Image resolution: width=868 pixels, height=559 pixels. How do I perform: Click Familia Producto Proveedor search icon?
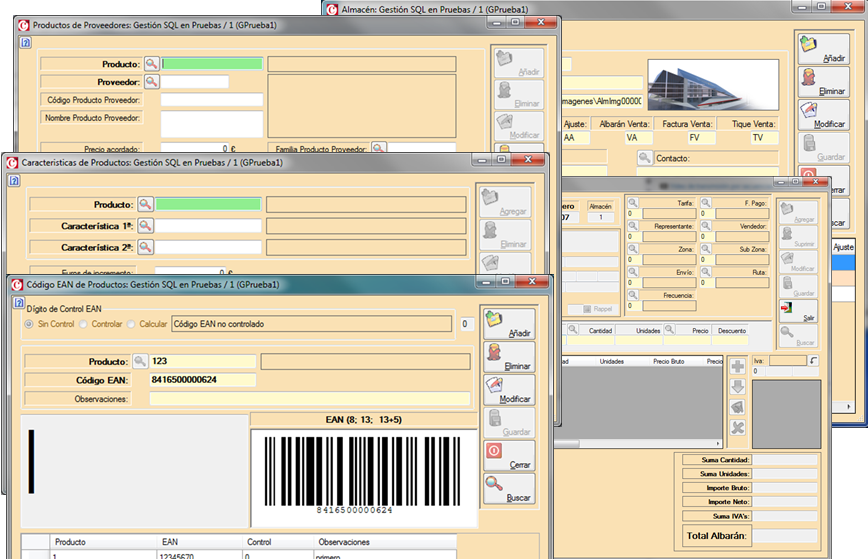point(379,148)
